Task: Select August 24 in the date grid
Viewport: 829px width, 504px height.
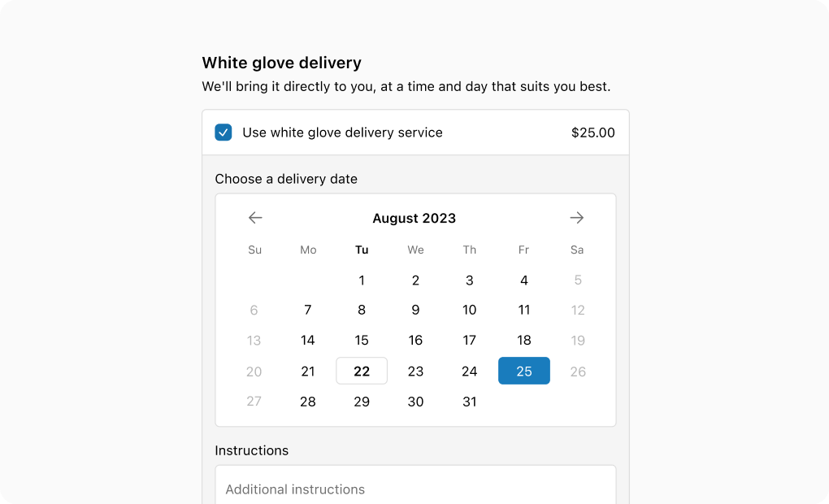Action: coord(470,371)
